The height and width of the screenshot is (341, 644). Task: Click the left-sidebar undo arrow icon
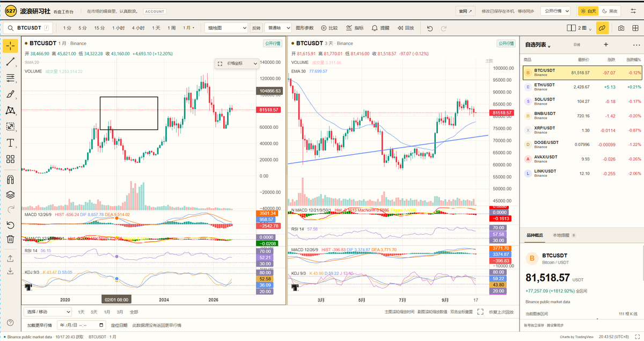(x=10, y=224)
